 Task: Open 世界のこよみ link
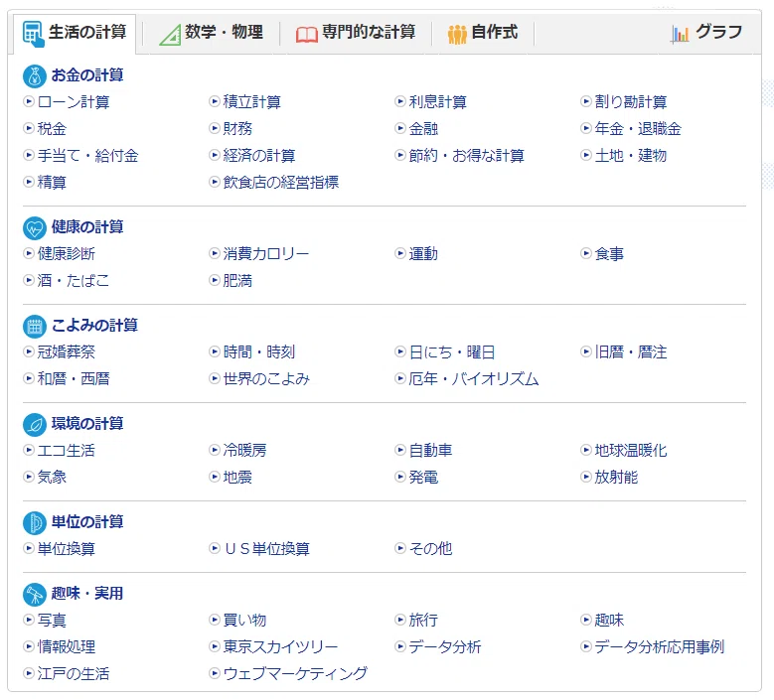click(266, 378)
